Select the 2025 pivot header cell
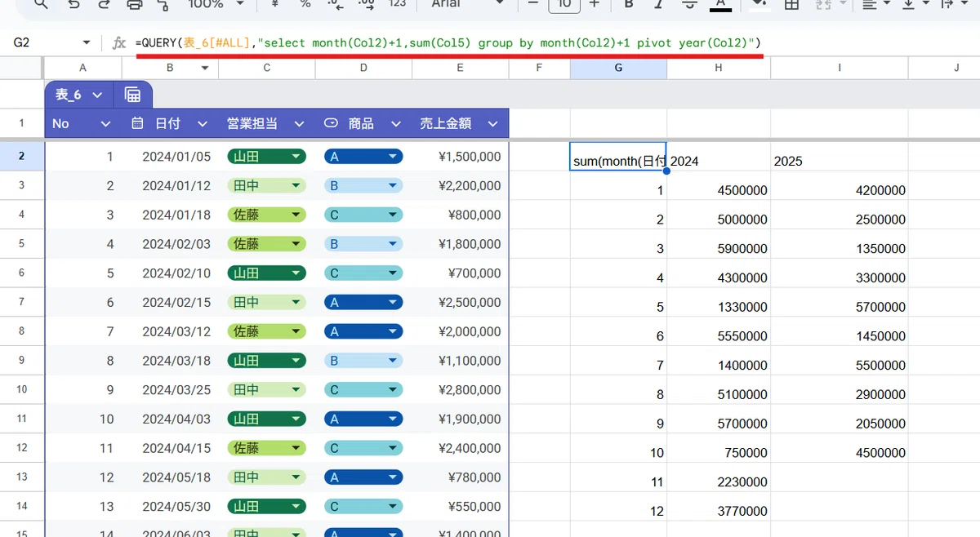Screen dimensions: 980x537 [840, 157]
